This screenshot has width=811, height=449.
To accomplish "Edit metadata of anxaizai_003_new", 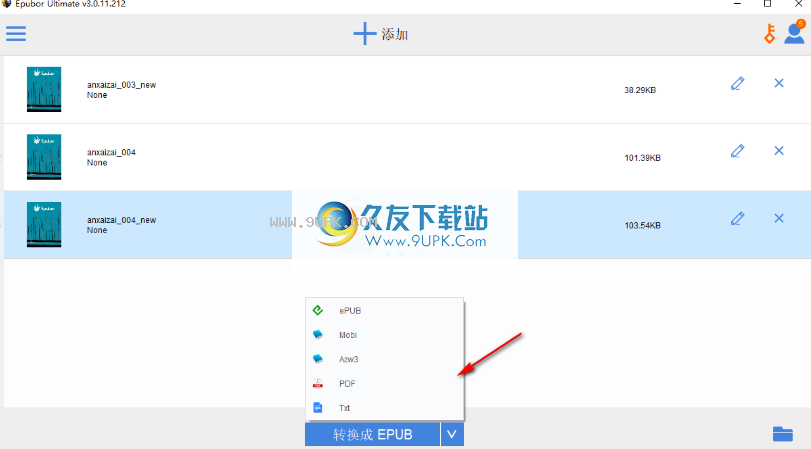I will point(738,83).
